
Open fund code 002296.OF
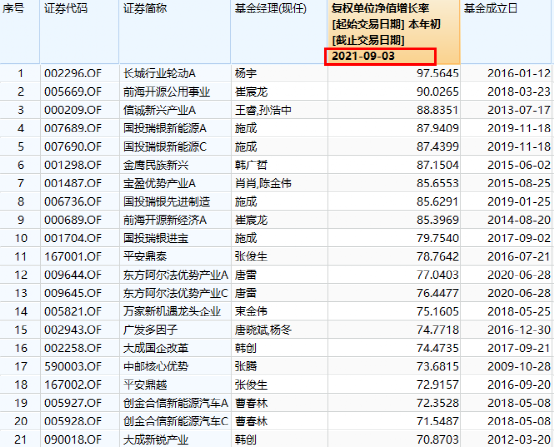pos(73,73)
